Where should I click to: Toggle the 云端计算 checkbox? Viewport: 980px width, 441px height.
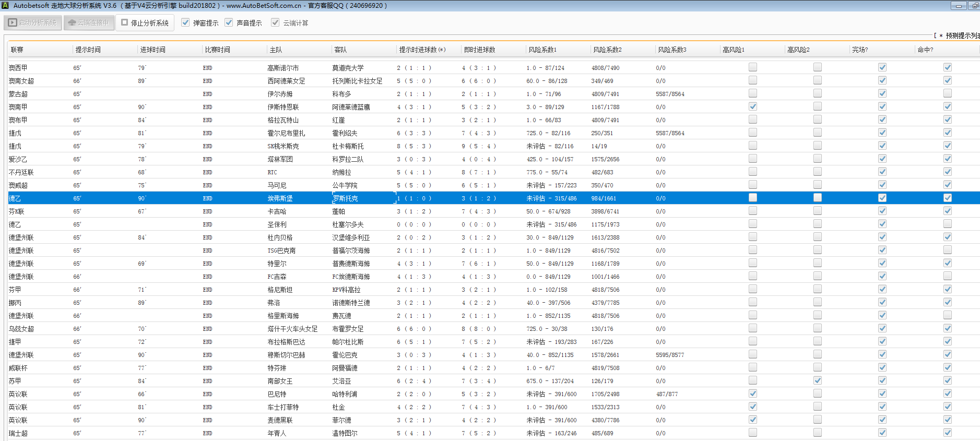point(275,22)
